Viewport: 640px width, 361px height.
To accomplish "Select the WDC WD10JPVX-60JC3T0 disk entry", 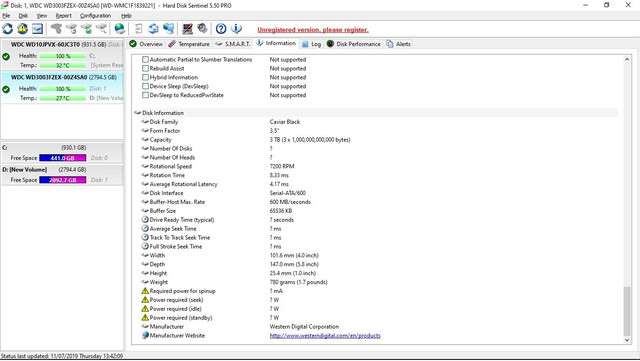I will (62, 55).
